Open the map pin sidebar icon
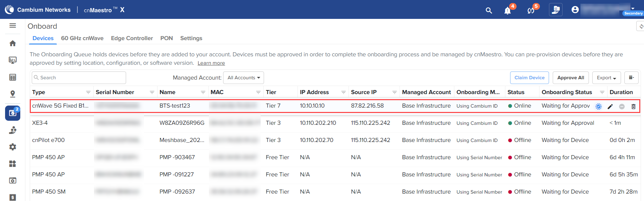 [x=13, y=94]
